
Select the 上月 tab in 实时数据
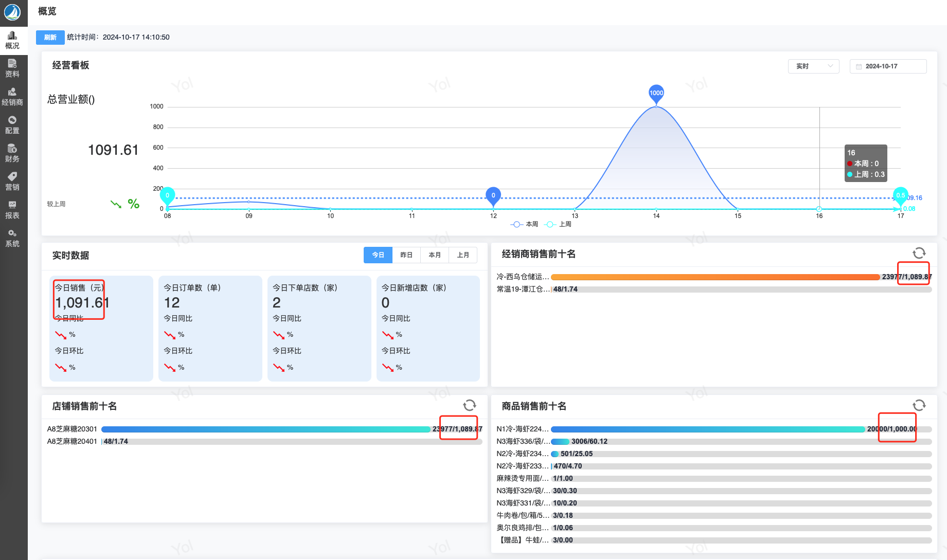coord(463,255)
